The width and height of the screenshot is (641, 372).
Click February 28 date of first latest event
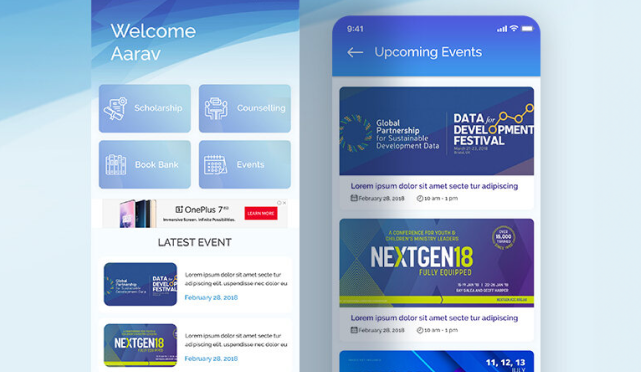point(211,298)
